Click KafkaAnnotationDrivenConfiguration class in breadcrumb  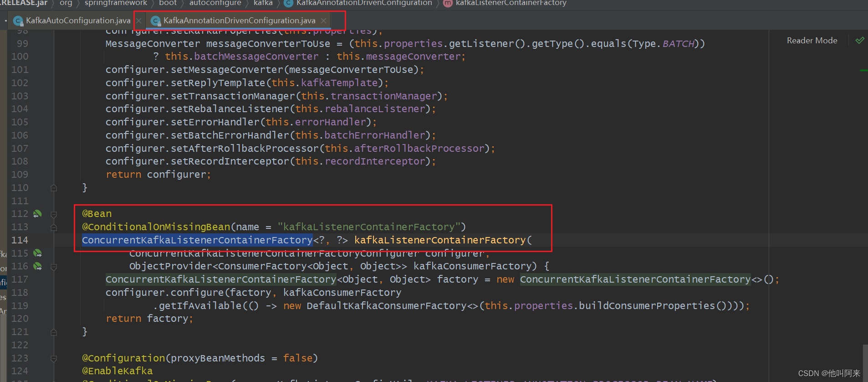coord(364,3)
